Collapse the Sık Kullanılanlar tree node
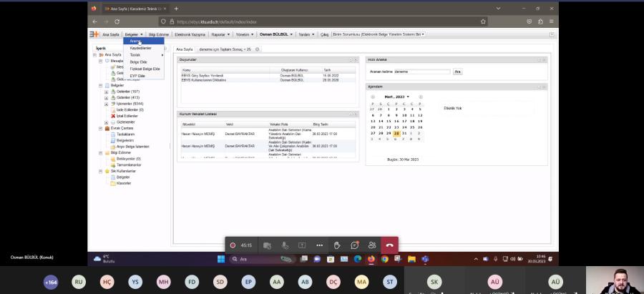Screen dimensions: 644x294 tap(101, 171)
